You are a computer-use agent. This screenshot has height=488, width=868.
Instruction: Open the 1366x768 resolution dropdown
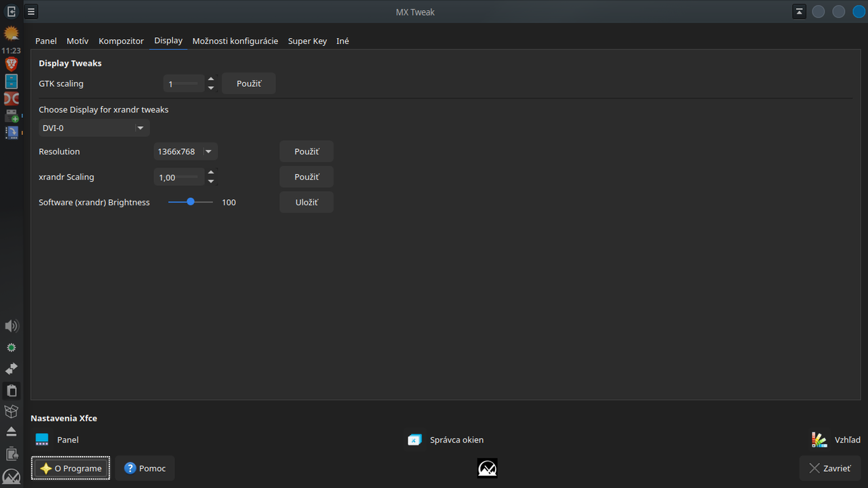coord(186,152)
